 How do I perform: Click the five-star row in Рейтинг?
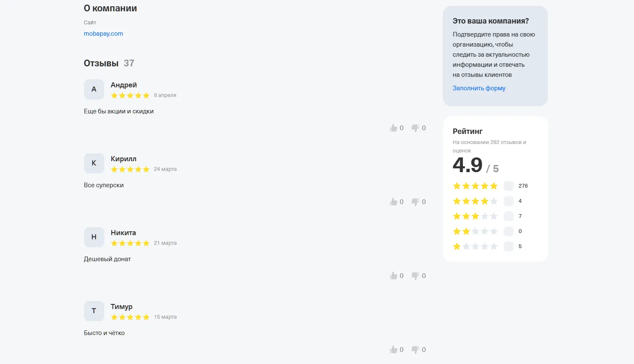point(490,186)
